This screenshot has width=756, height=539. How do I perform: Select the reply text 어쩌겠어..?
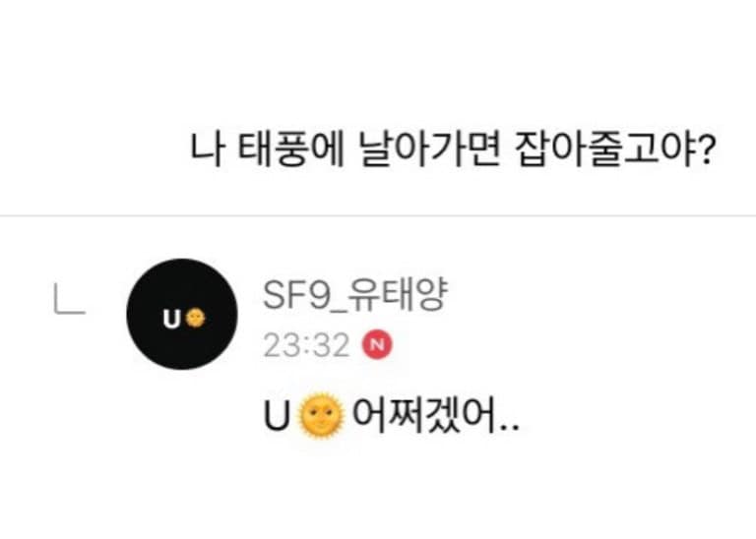425,415
